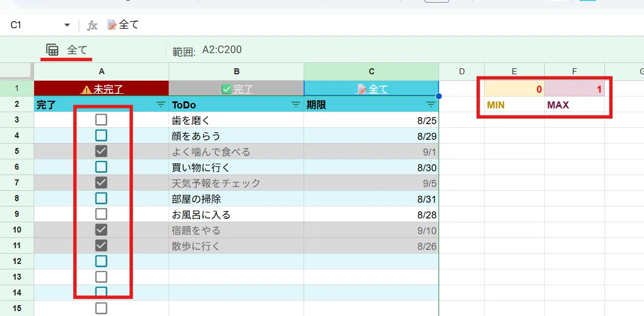
Task: Uncheck the box for 宿題をやる
Action: pos(101,230)
